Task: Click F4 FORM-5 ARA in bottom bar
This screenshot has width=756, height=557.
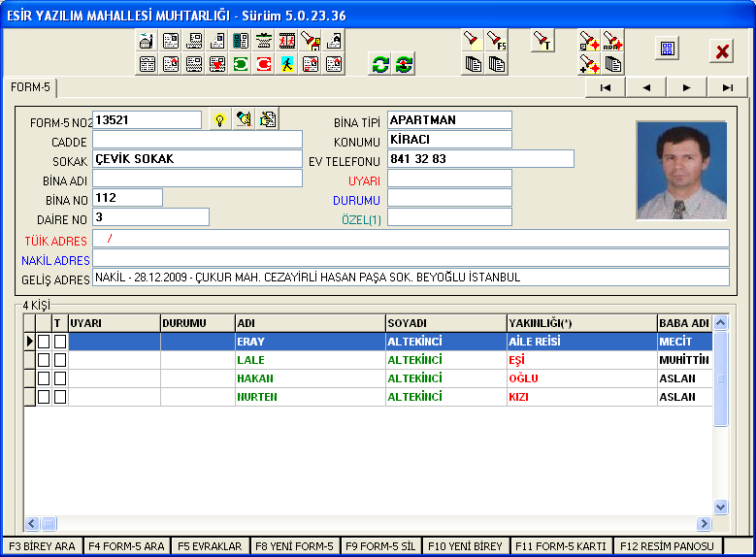Action: [126, 546]
